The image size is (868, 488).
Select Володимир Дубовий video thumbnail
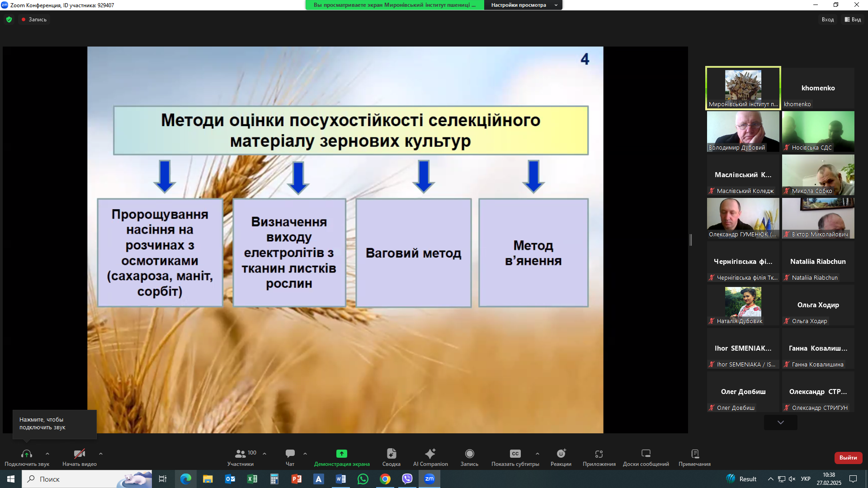[743, 131]
